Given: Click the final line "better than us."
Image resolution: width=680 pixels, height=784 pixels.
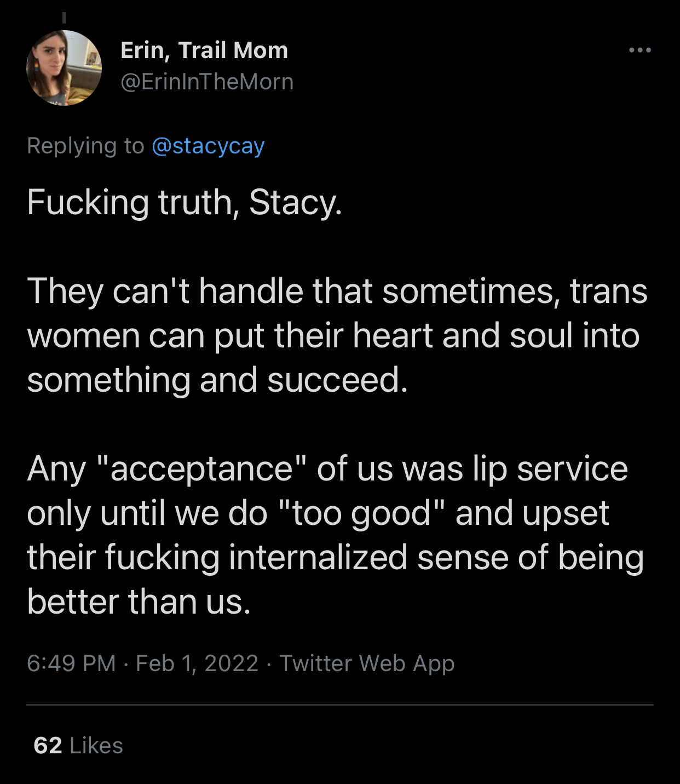Looking at the screenshot, I should 139,602.
